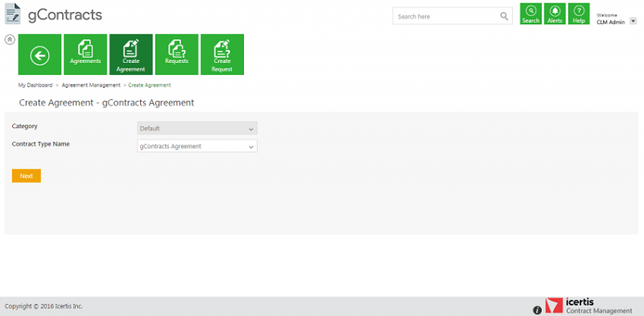Screen dimensions: 644x316
Task: Click the magnifier icon in search box
Action: (x=504, y=16)
